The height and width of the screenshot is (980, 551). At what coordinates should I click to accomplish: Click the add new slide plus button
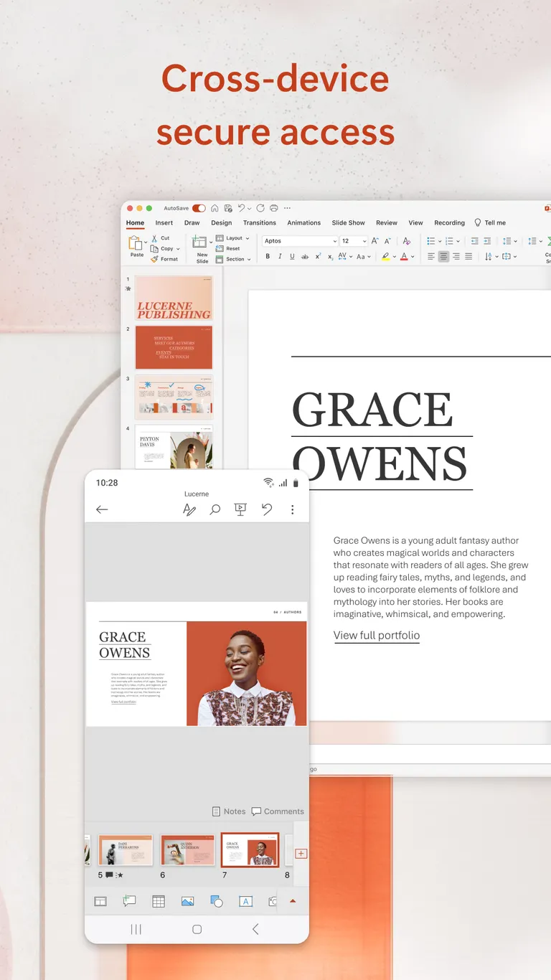click(301, 854)
